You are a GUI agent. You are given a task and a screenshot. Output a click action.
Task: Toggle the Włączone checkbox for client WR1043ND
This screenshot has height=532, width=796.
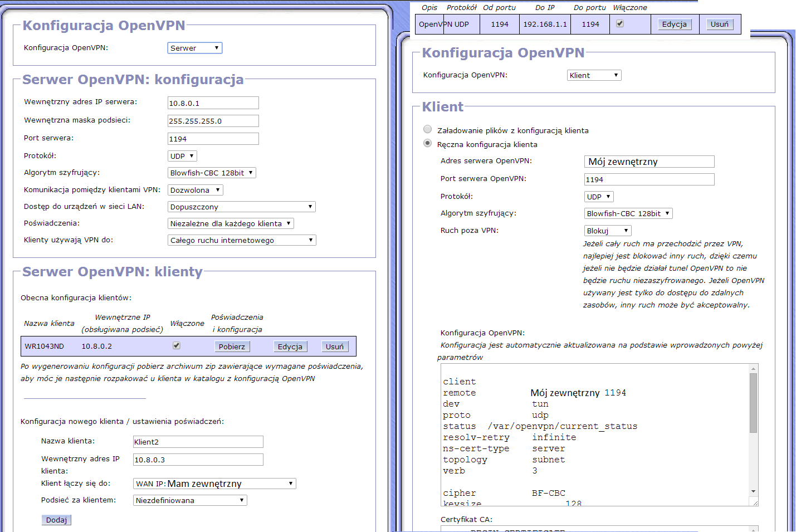pos(177,345)
